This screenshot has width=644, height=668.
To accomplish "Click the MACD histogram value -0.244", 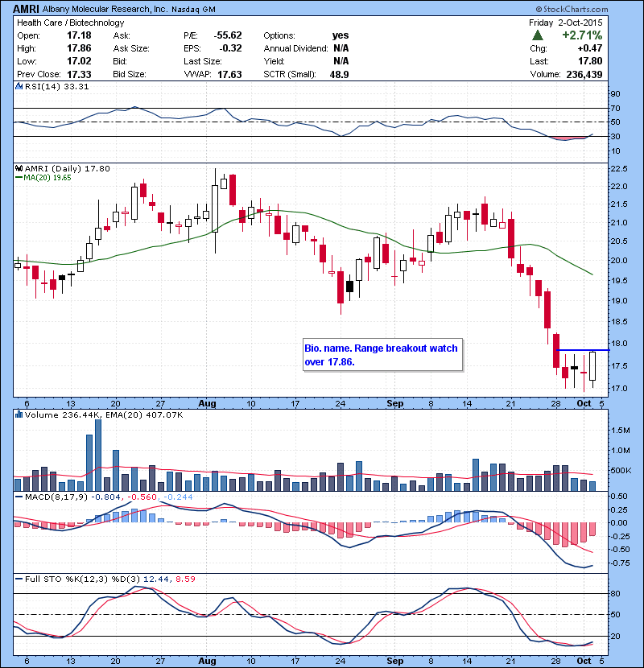I will 178,497.
